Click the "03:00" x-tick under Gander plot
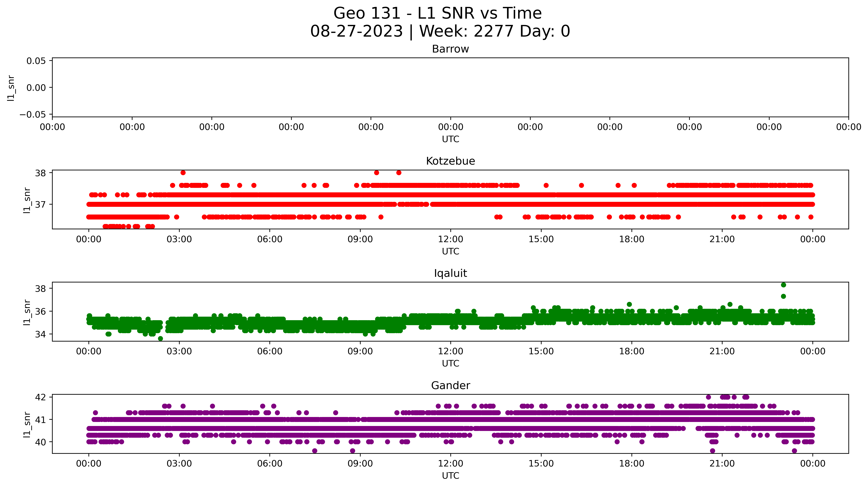868x487 pixels. 179,464
